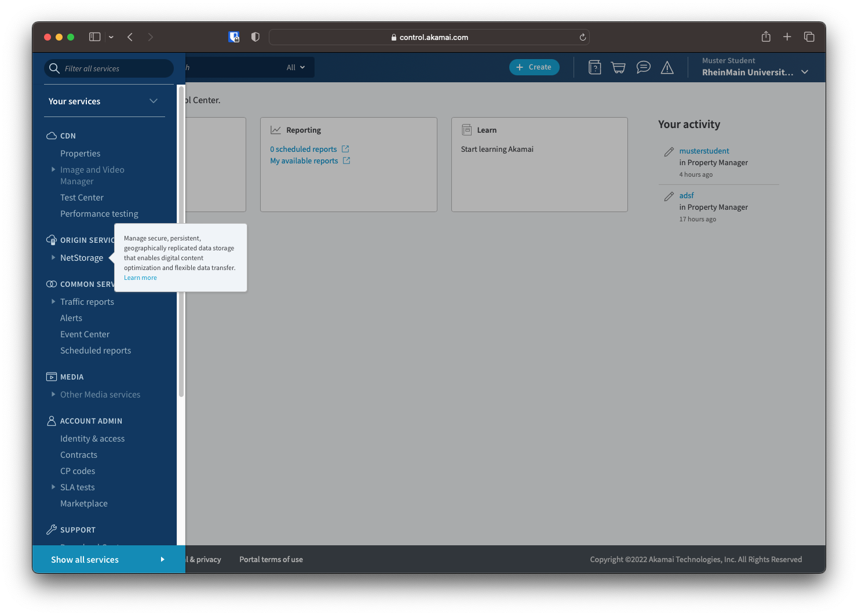Open the alerts warning triangle icon
858x616 pixels.
click(667, 68)
